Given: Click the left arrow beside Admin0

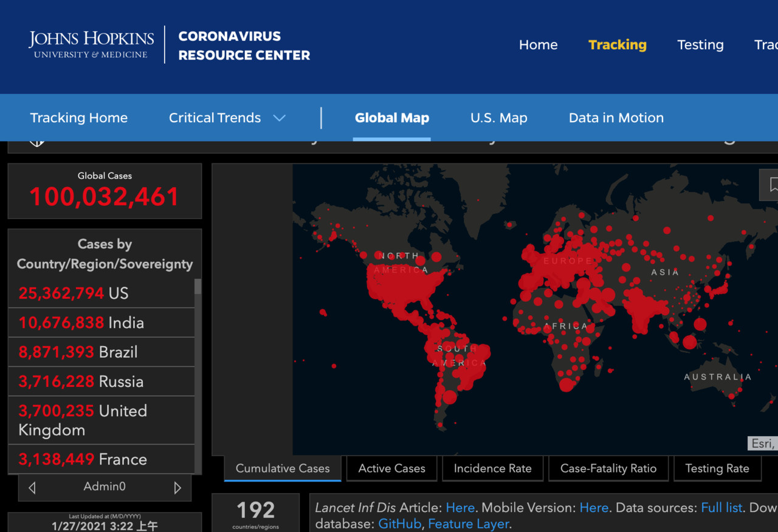Looking at the screenshot, I should click(x=32, y=488).
